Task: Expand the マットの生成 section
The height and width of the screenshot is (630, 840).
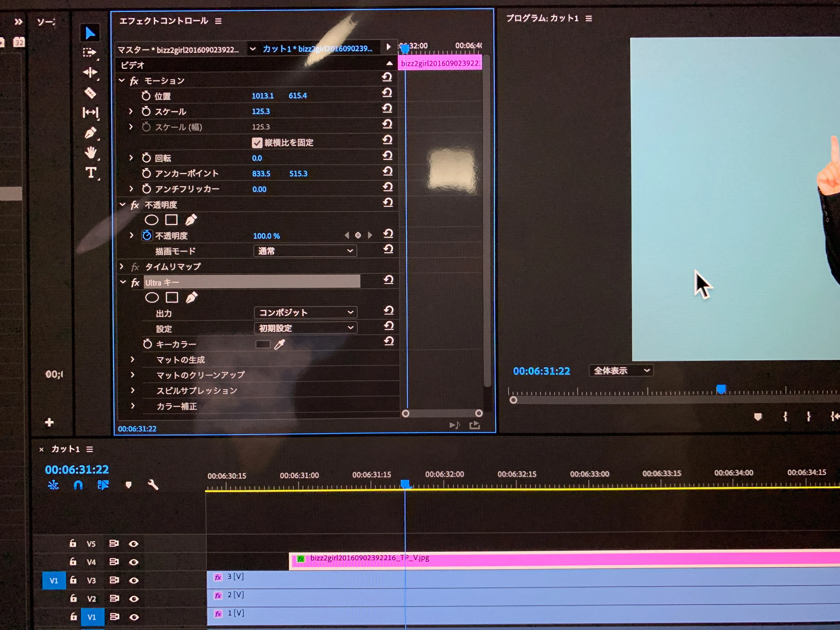Action: (132, 359)
